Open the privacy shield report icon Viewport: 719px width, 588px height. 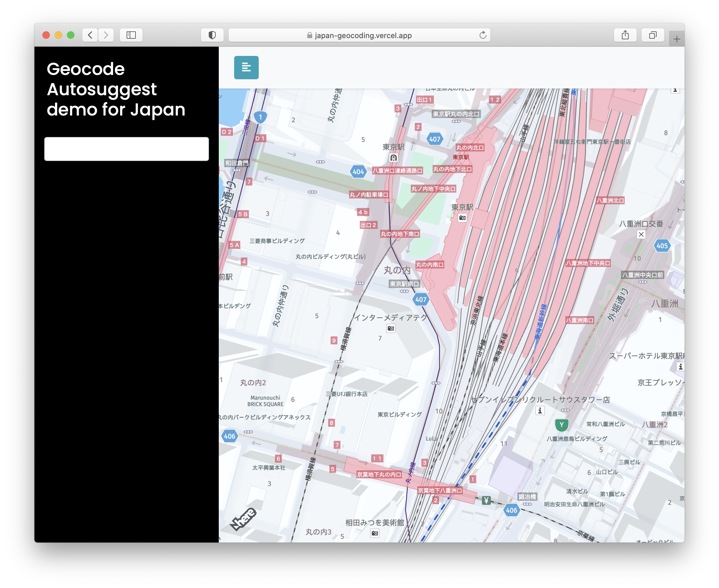tap(212, 35)
